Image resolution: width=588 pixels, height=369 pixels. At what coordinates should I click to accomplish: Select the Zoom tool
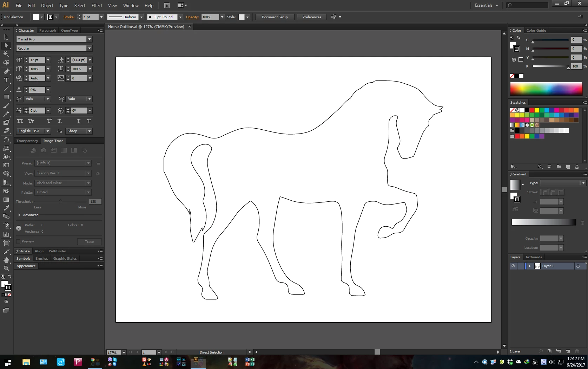click(x=6, y=268)
